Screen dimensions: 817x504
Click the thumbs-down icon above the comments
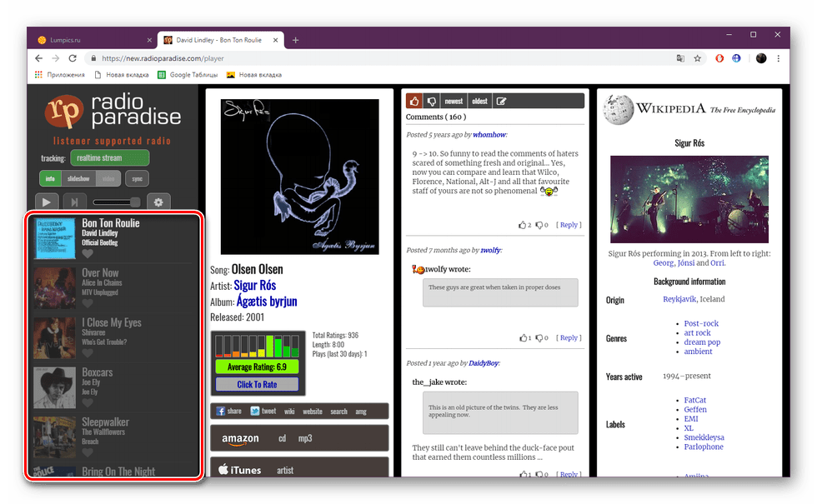432,101
